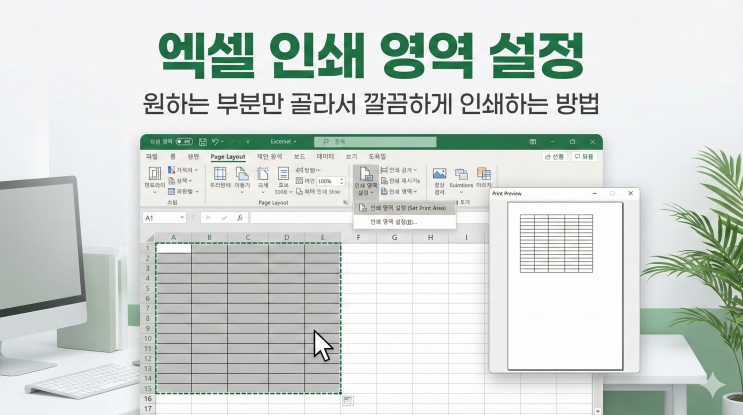
Task: Click the paper Size icon
Action: (263, 173)
